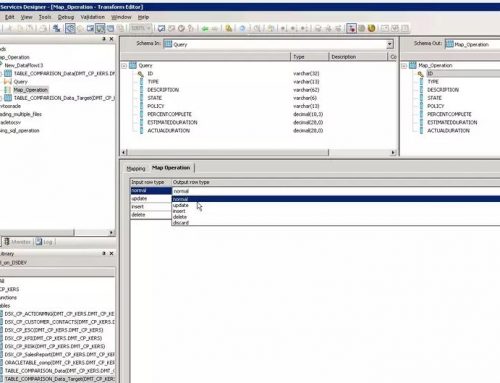This screenshot has height=383, width=500.
Task: Collapse the Map_Operation node in Schema Out
Action: coord(404,66)
